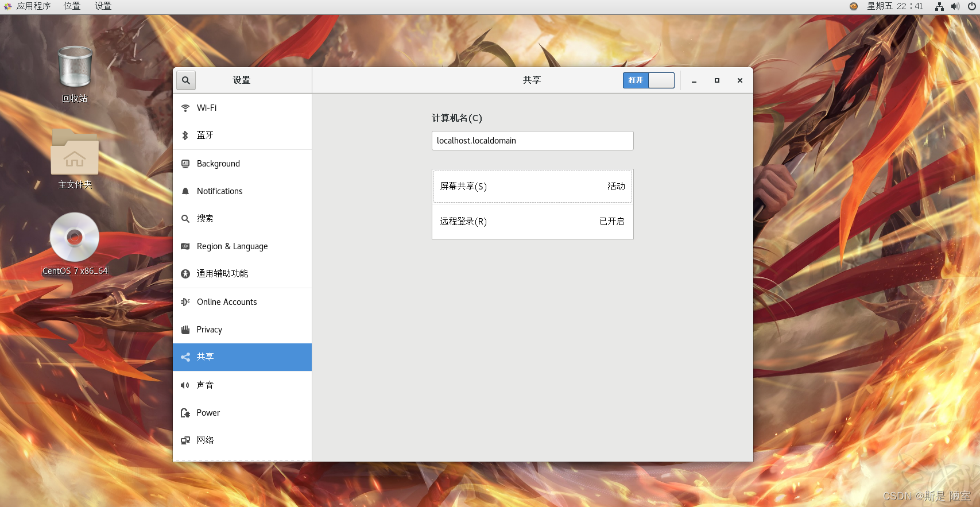Maximize the settings window

coord(717,81)
